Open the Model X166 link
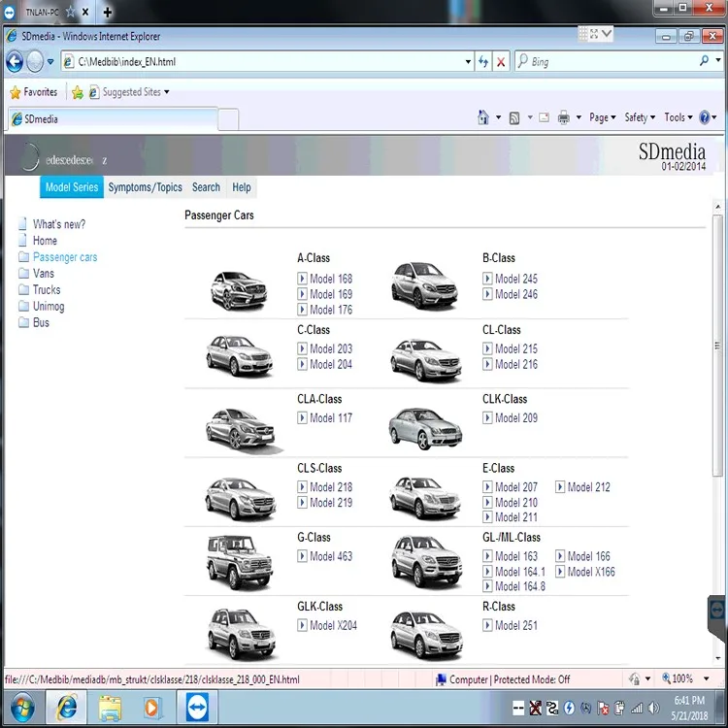The image size is (728, 728). coord(590,572)
